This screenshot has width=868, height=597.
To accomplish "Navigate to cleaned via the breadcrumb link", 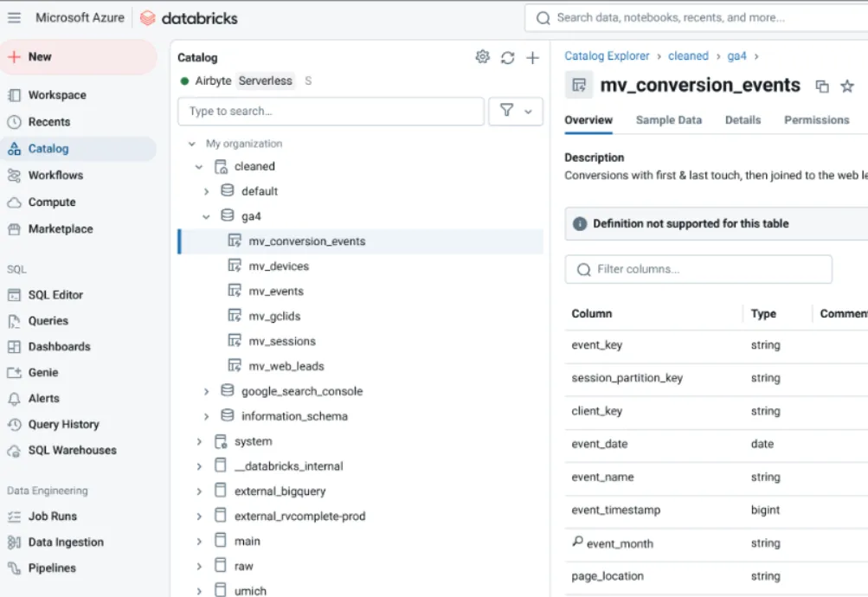I will (x=687, y=55).
